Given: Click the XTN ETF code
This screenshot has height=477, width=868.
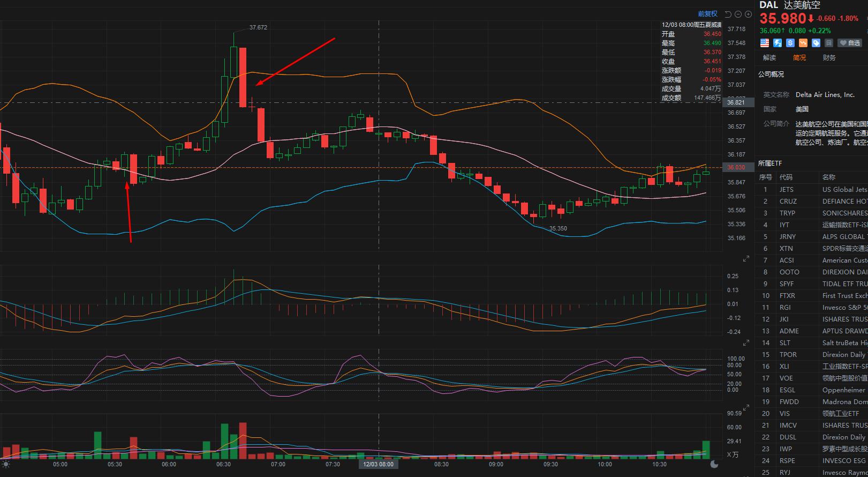Looking at the screenshot, I should (786, 249).
